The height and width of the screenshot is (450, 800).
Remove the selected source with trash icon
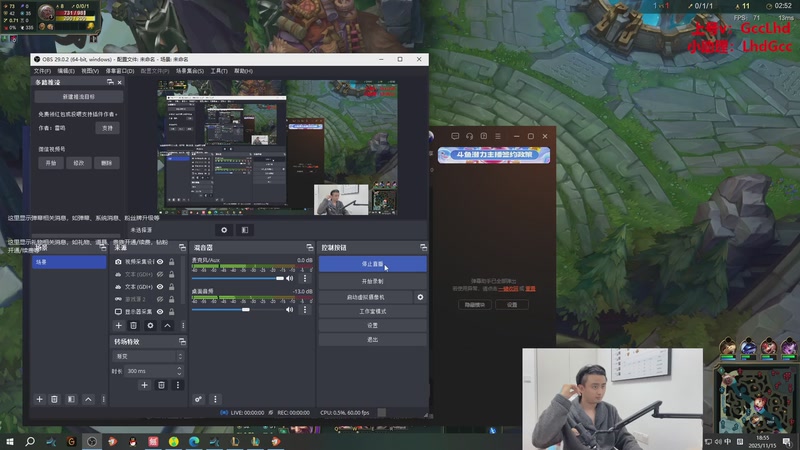pos(133,326)
